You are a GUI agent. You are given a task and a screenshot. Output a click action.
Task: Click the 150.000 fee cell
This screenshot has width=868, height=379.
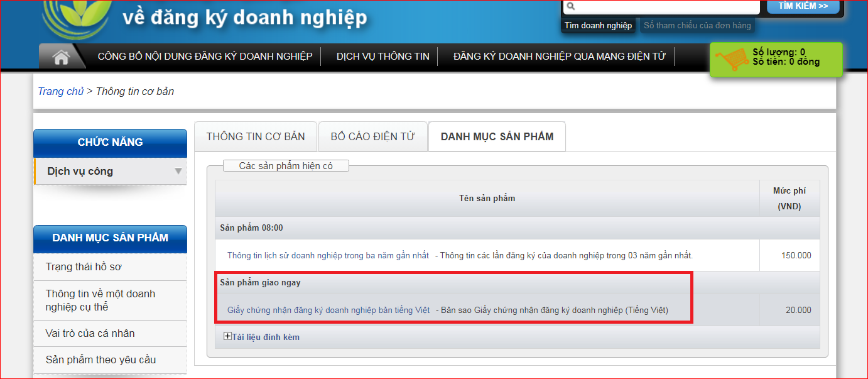789,255
